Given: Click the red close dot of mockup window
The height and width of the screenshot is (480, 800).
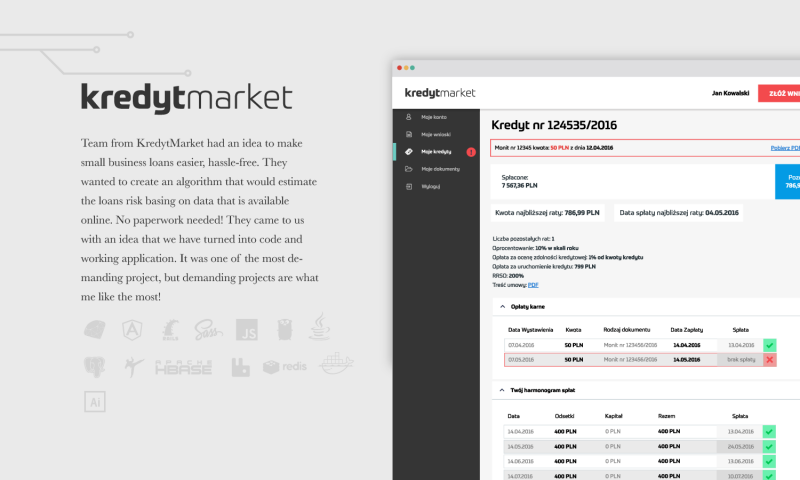Looking at the screenshot, I should [x=399, y=68].
